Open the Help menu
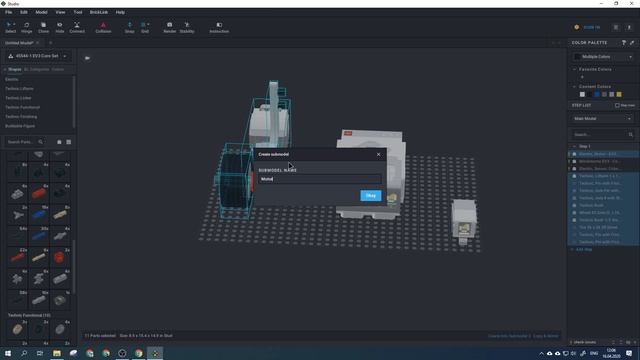The width and height of the screenshot is (640, 360). click(x=120, y=12)
